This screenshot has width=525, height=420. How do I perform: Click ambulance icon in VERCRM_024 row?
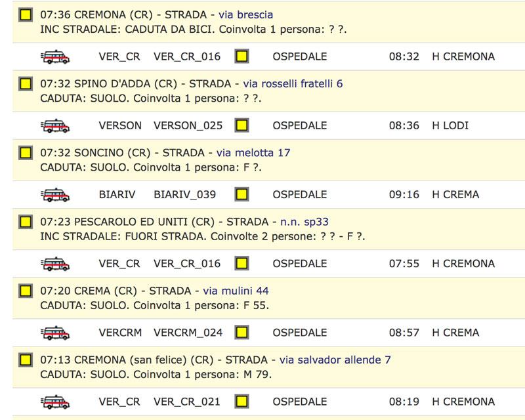pyautogui.click(x=55, y=333)
